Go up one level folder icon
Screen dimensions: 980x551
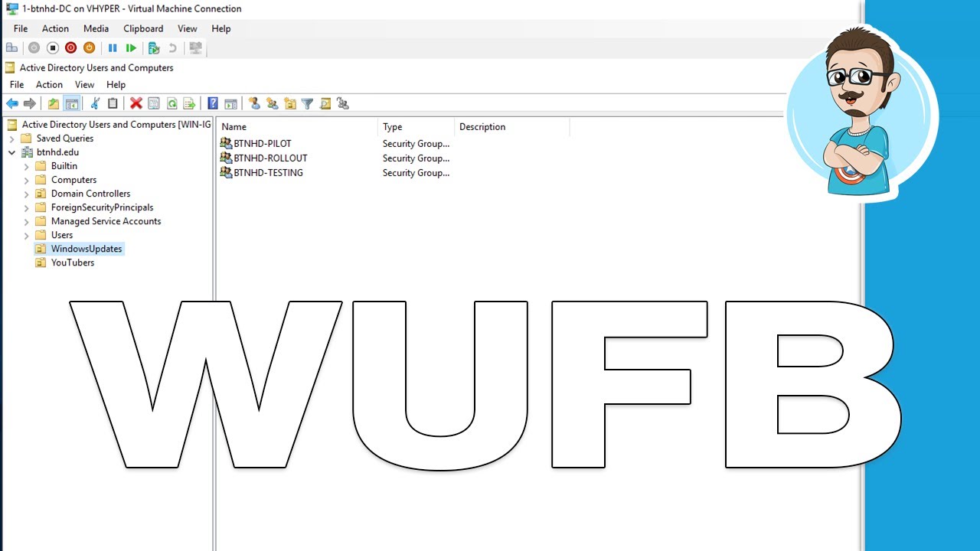point(54,103)
